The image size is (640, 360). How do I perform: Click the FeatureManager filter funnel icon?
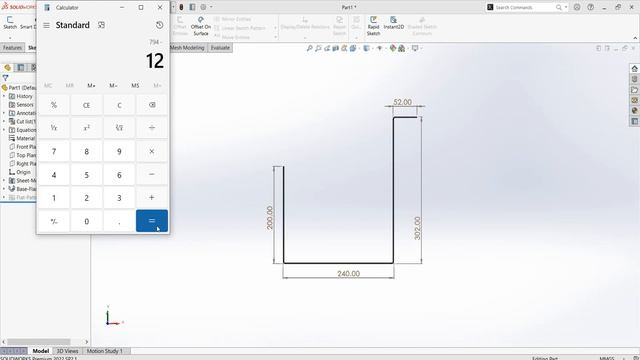(x=5, y=78)
